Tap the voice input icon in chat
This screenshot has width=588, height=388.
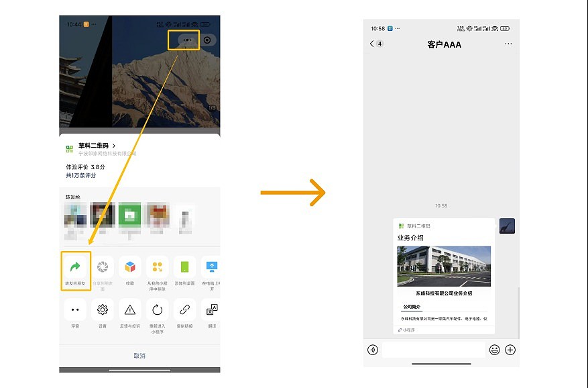[373, 350]
